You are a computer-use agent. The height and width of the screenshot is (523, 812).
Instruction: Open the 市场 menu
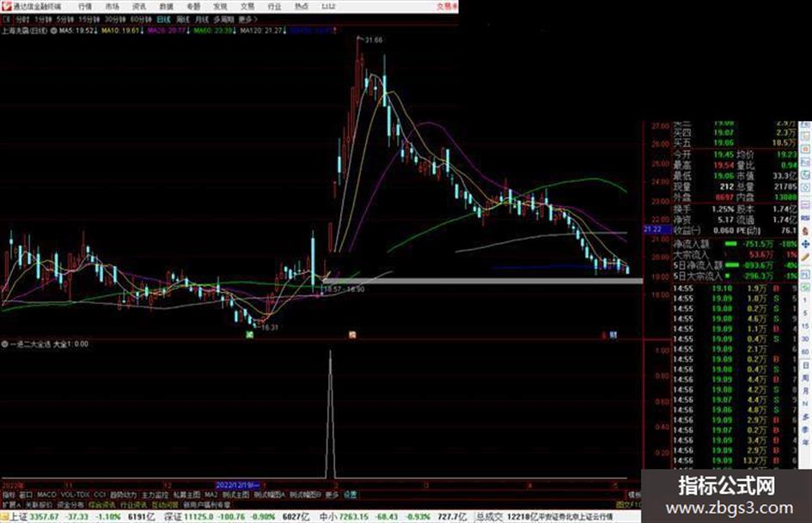click(x=112, y=6)
